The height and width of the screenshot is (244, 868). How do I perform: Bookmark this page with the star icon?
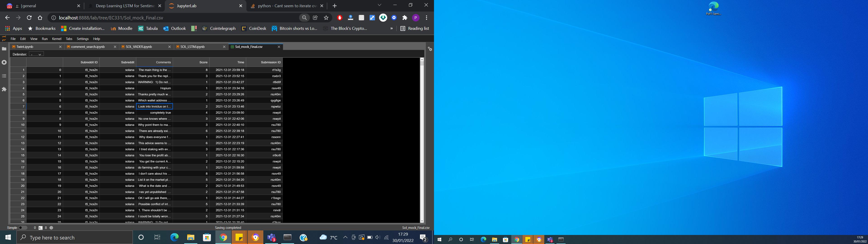point(326,18)
